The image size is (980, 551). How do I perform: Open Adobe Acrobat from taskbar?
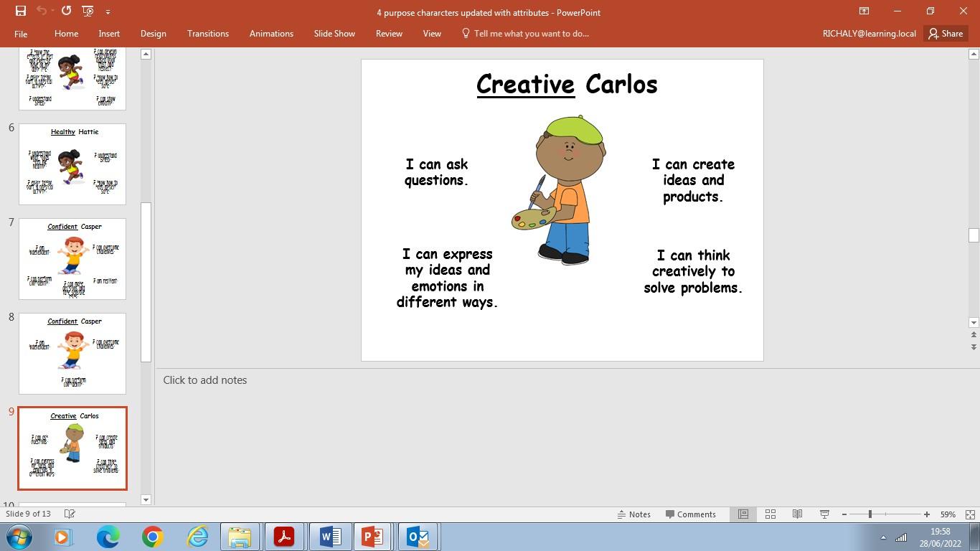[284, 537]
